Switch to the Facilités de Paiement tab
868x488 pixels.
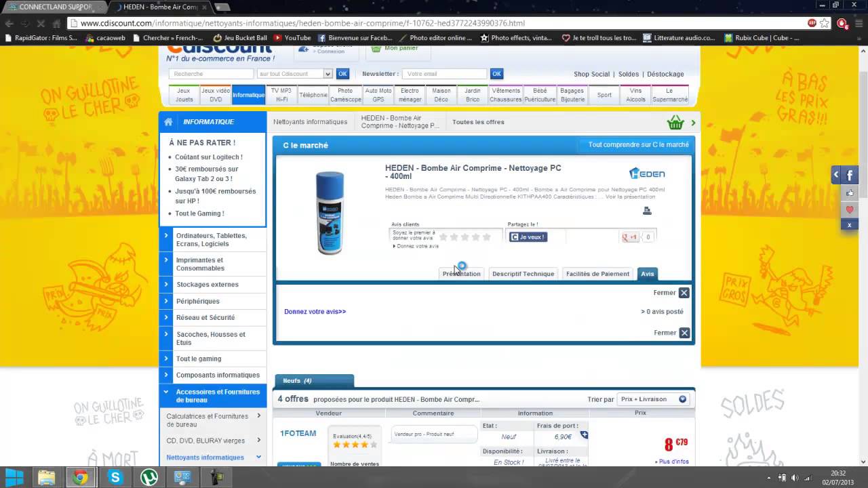pyautogui.click(x=597, y=274)
